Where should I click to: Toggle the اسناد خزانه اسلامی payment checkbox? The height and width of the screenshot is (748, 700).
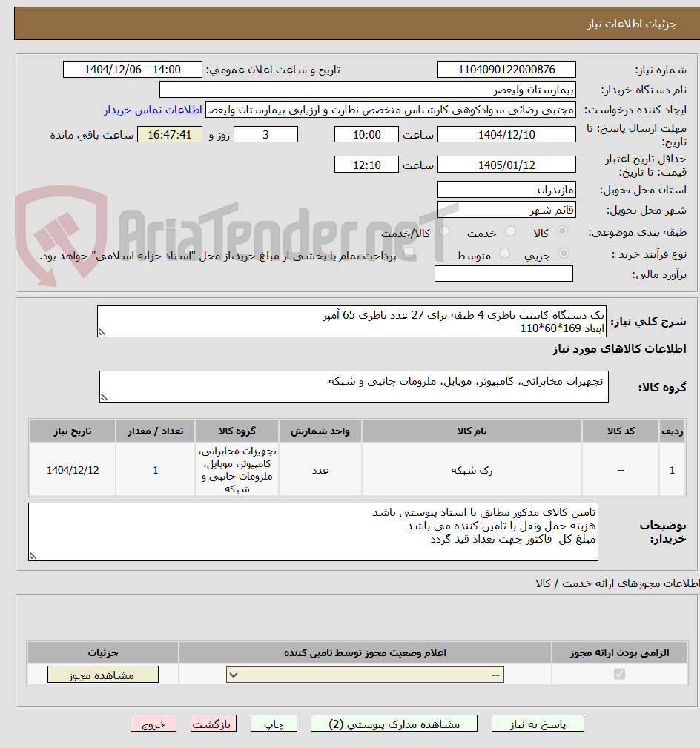[x=409, y=254]
